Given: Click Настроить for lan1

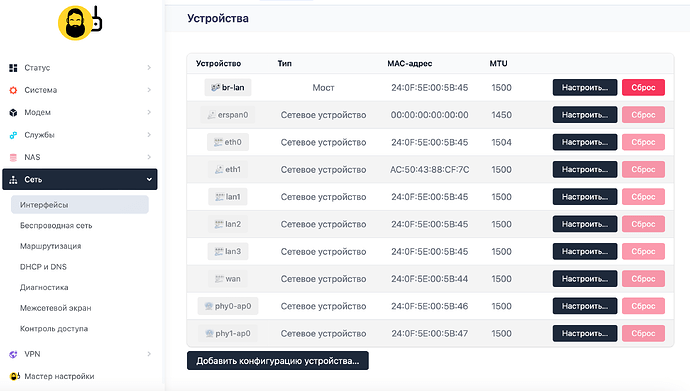Looking at the screenshot, I should pos(585,197).
